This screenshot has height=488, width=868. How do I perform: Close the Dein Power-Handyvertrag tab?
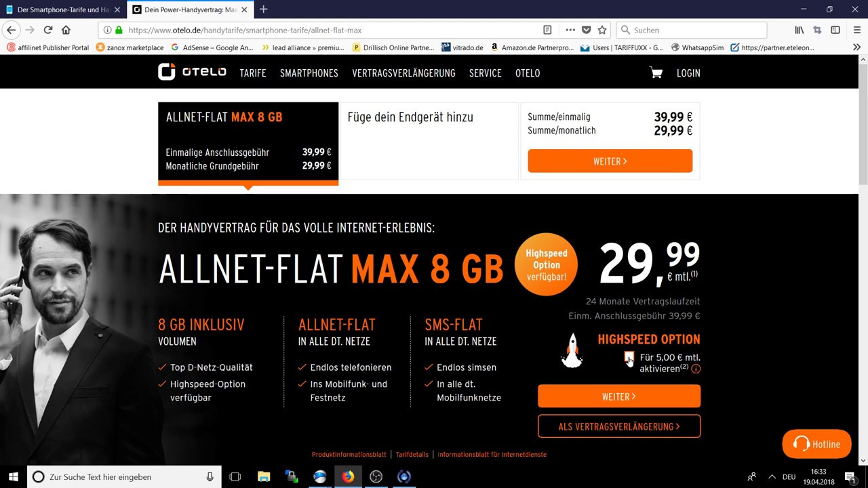[x=244, y=9]
